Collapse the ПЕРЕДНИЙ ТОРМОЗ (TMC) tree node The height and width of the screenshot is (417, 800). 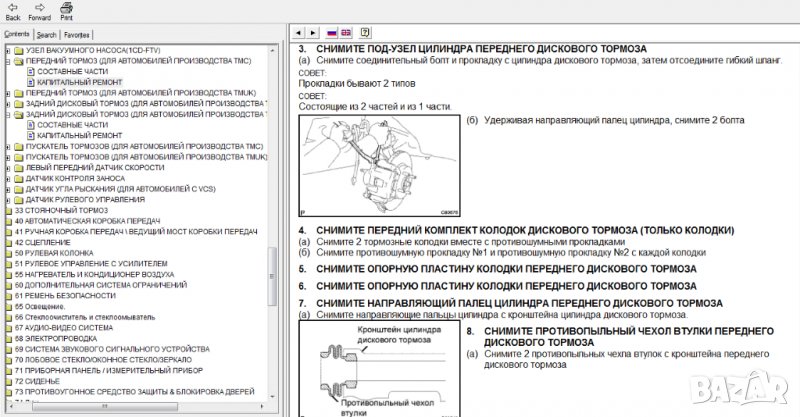(x=8, y=61)
